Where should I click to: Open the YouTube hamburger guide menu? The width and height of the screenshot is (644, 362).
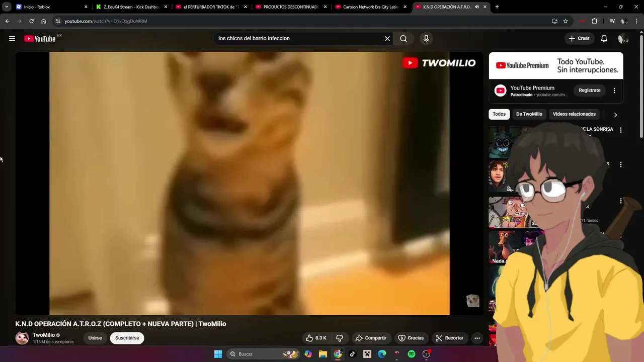(x=12, y=39)
